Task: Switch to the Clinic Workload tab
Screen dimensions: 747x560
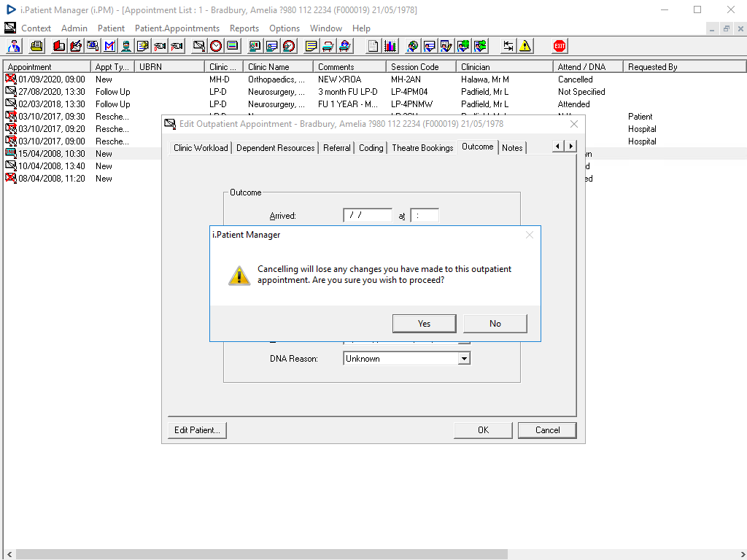Action: [201, 148]
